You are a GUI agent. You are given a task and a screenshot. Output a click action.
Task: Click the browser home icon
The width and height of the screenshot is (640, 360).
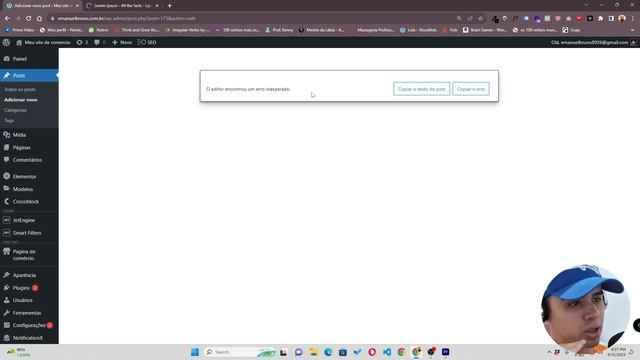tap(39, 18)
